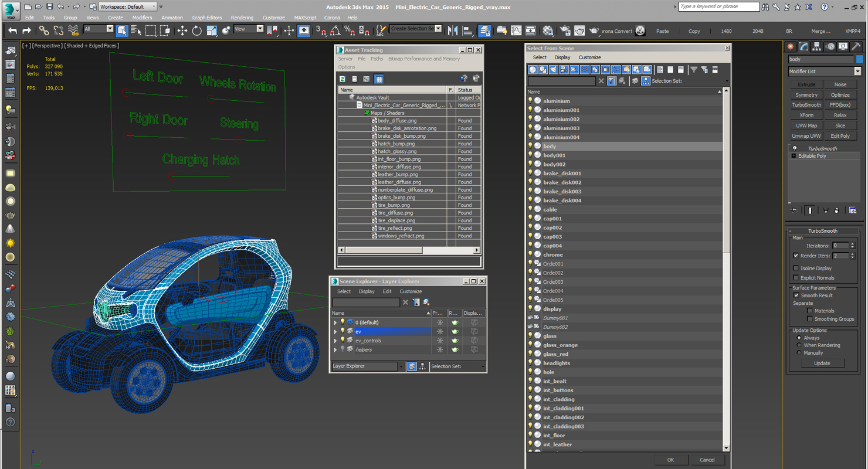Choose the Select and Rotate tool

click(x=197, y=30)
